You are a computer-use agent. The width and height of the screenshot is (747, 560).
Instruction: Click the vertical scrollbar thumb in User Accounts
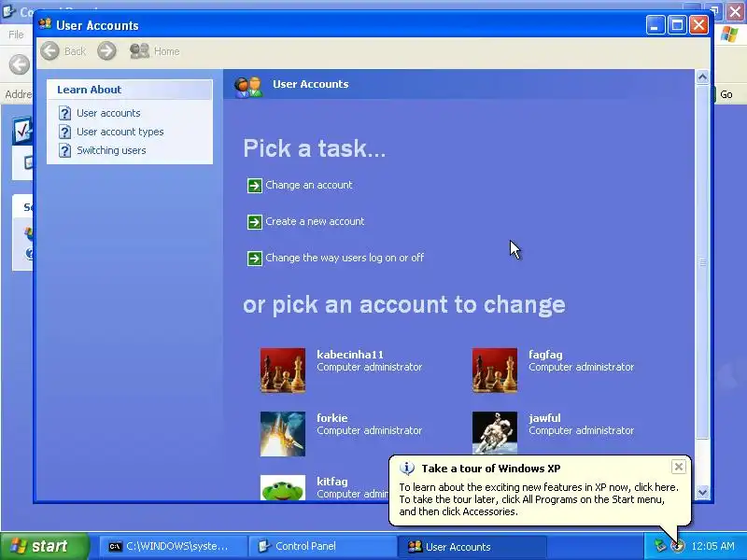pyautogui.click(x=702, y=262)
